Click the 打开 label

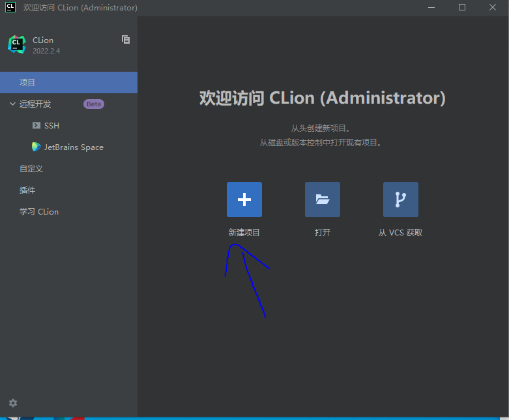click(x=323, y=233)
